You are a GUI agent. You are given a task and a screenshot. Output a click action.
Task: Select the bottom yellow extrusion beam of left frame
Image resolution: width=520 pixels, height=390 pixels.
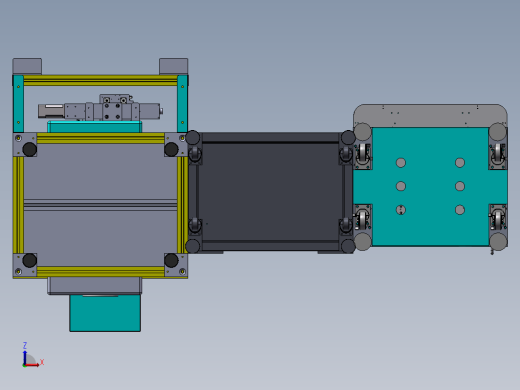coord(100,272)
